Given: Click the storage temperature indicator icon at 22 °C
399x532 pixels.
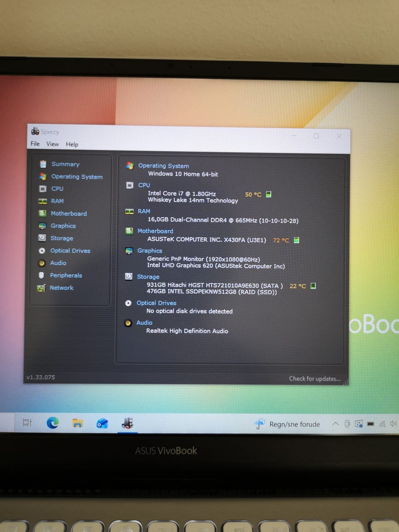Looking at the screenshot, I should pos(313,286).
